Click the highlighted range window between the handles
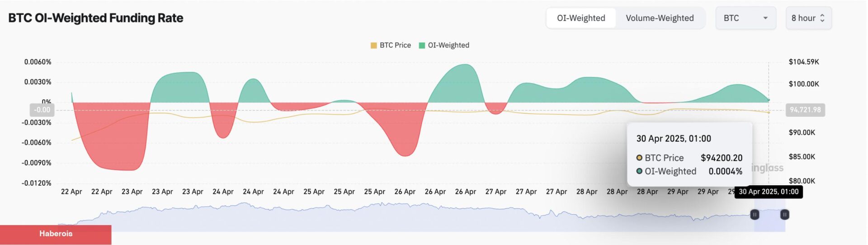Image resolution: width=868 pixels, height=245 pixels. click(x=769, y=221)
